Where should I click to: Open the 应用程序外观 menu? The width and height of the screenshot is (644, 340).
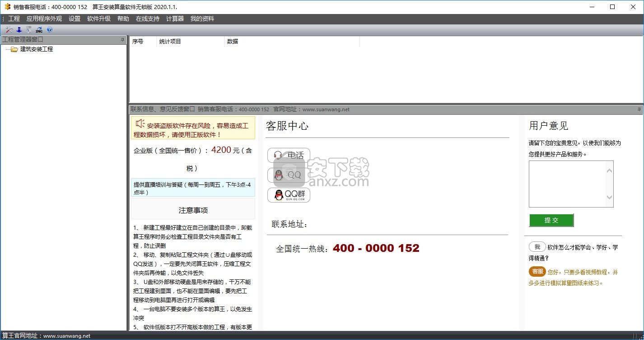coord(44,19)
